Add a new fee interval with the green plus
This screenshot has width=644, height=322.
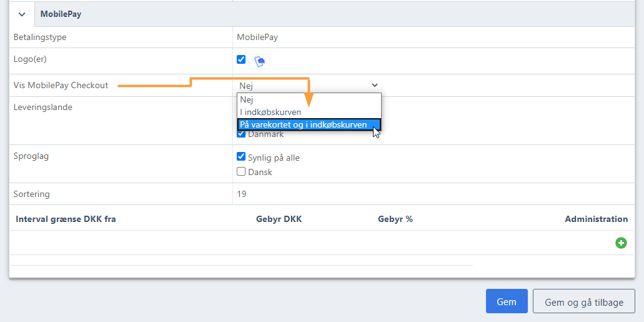click(621, 243)
